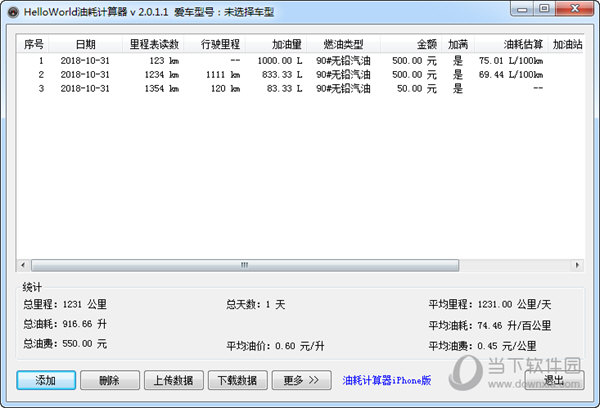The width and height of the screenshot is (600, 408).
Task: Sort by the 序号 column header
Action: tap(33, 44)
